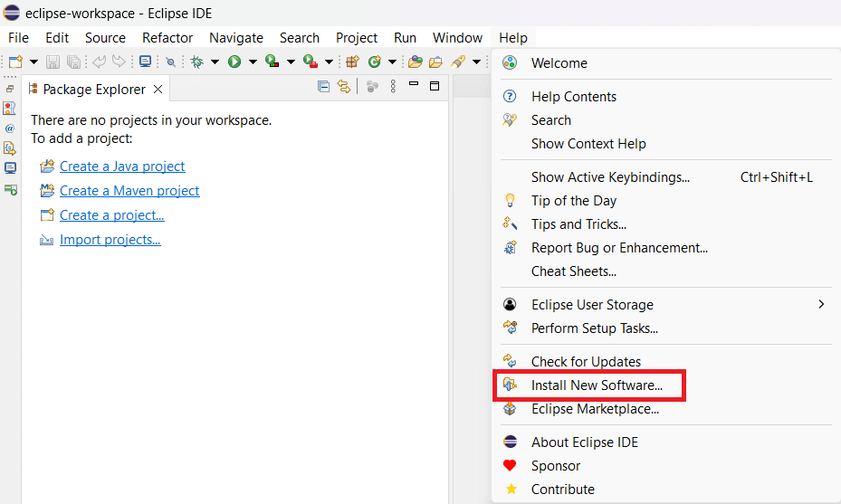
Task: Choose Help Contents menu item
Action: [x=665, y=97]
